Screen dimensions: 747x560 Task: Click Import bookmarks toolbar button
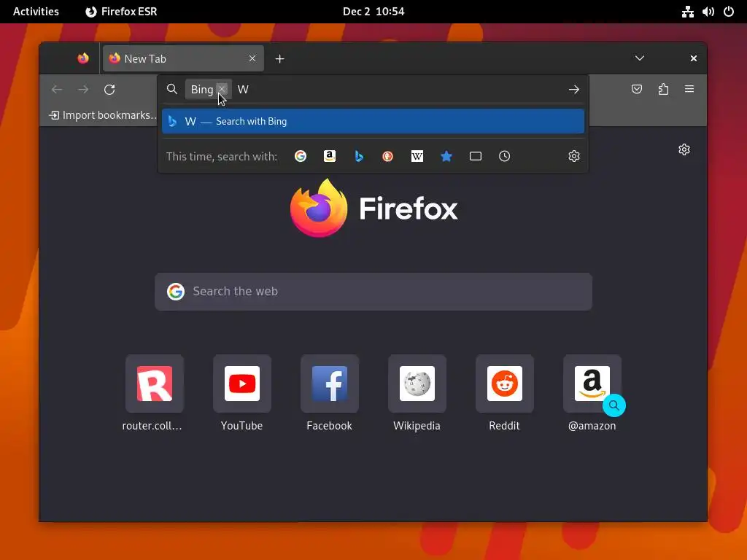[x=103, y=115]
